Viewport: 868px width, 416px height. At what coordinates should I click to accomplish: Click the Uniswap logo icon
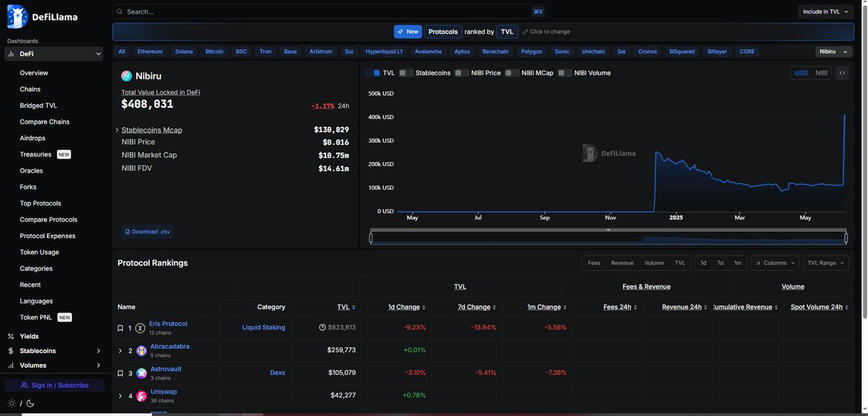142,396
